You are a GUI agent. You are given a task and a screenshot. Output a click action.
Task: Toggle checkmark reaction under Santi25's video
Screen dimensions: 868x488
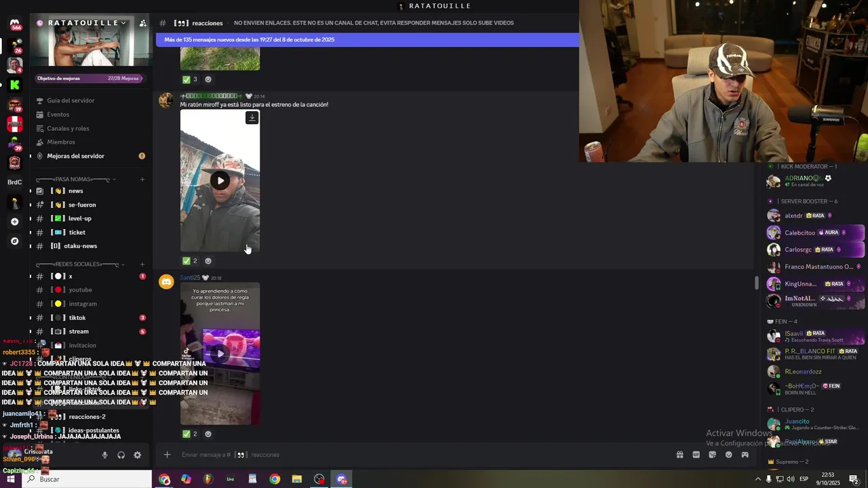[x=189, y=434]
